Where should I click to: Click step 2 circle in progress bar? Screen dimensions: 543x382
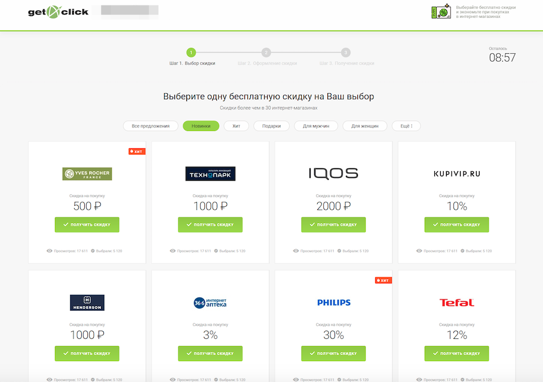[x=266, y=52]
